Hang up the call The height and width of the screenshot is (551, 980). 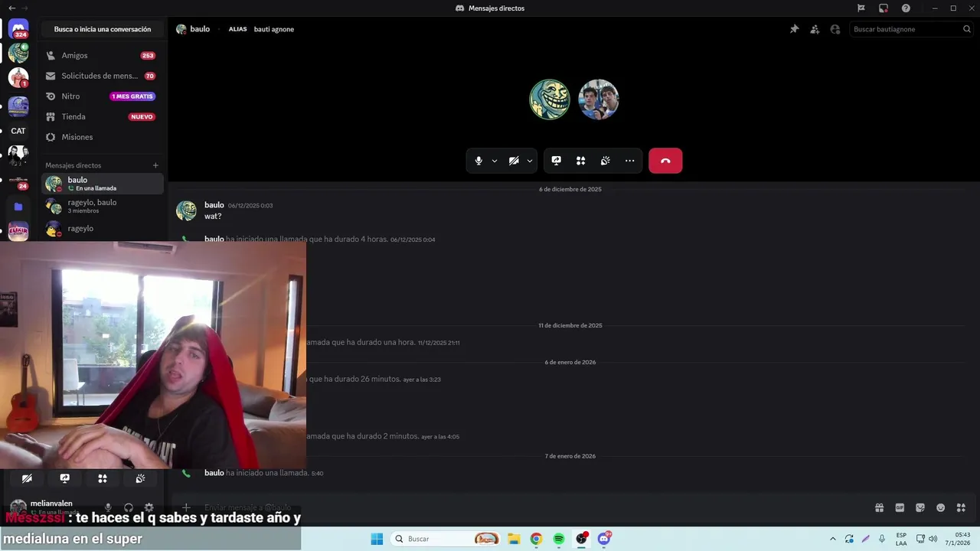click(x=665, y=161)
